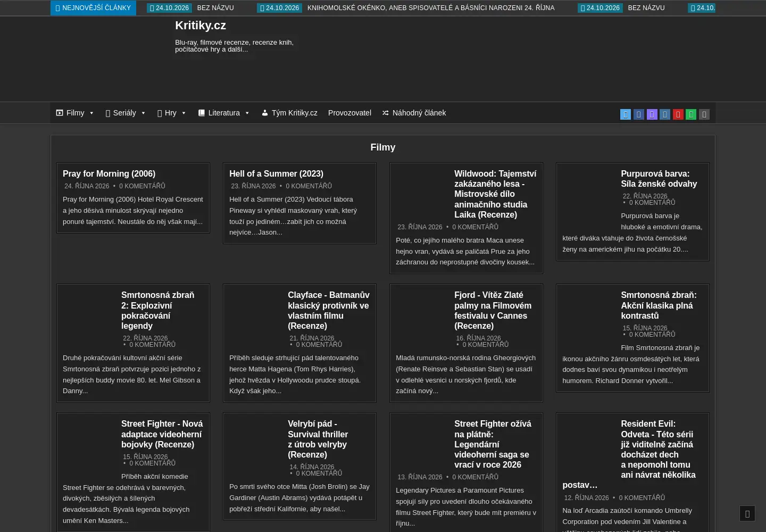Click the Filmy section heading
766x532 pixels.
383,147
